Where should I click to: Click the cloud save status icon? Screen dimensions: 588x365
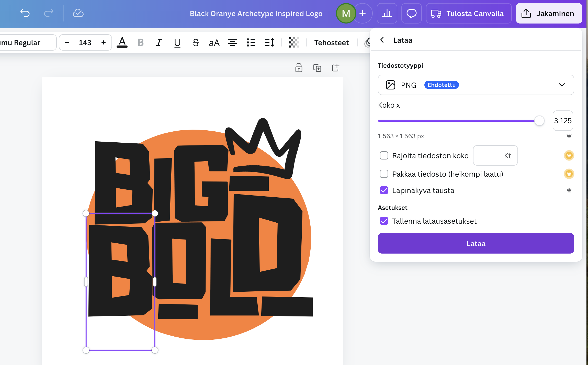click(x=78, y=13)
